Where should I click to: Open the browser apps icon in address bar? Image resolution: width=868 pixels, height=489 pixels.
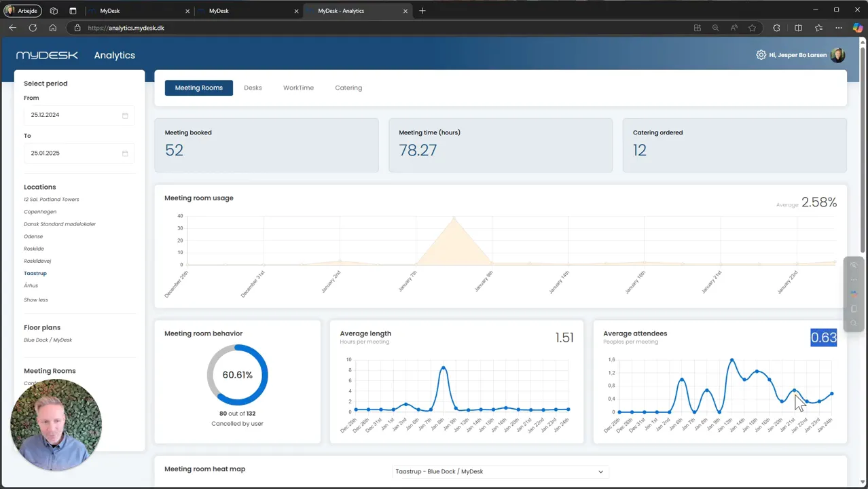(x=697, y=28)
